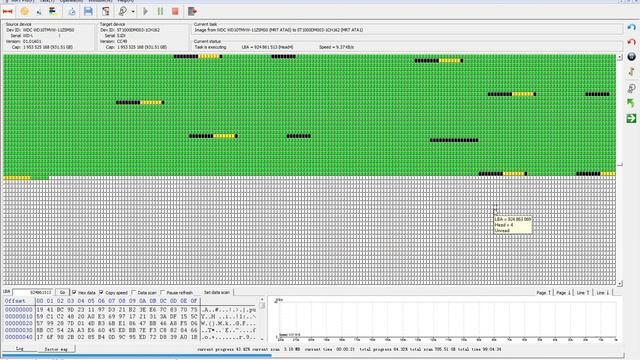This screenshot has height=360, width=640.
Task: Stop the imaging task with the red square
Action: (175, 11)
